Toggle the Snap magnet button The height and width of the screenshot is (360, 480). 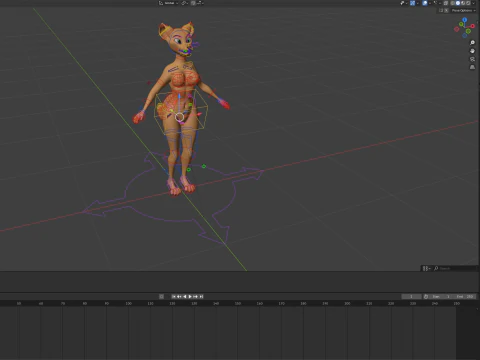coord(193,3)
